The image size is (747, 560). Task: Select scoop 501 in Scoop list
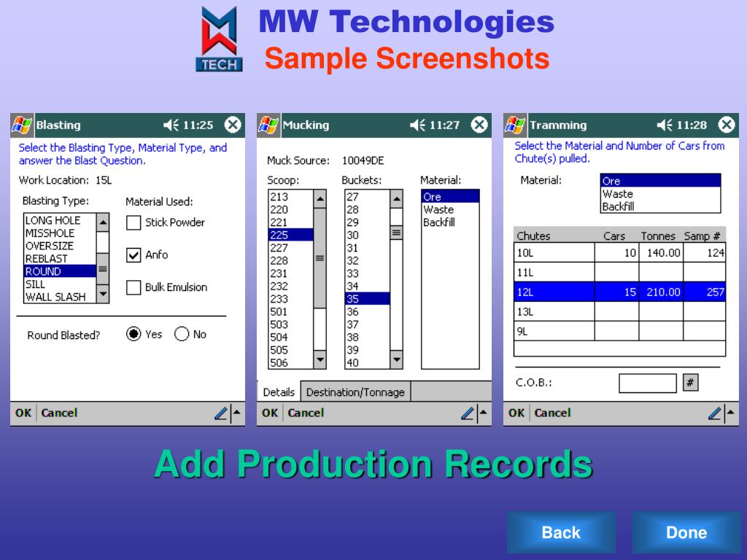tap(291, 312)
